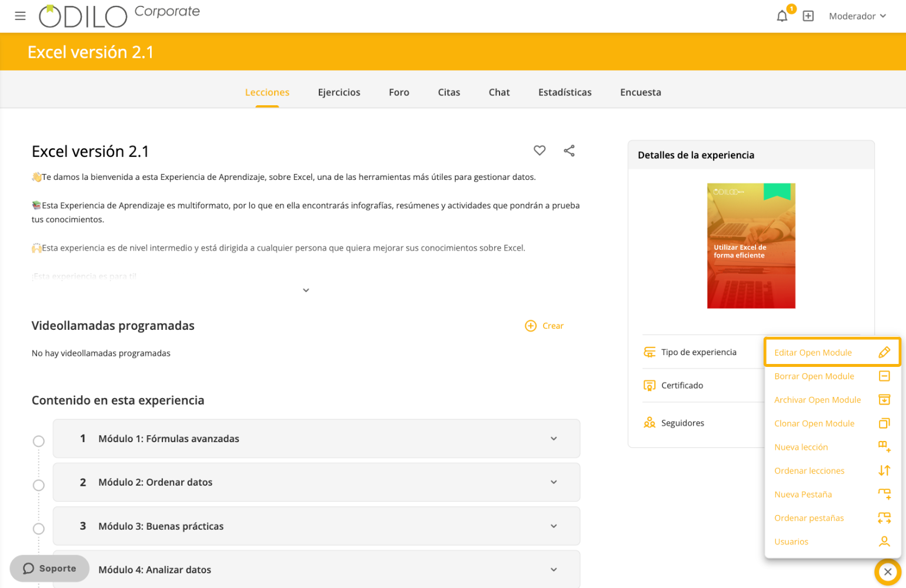Choose Usuarios from the menu

(x=832, y=542)
